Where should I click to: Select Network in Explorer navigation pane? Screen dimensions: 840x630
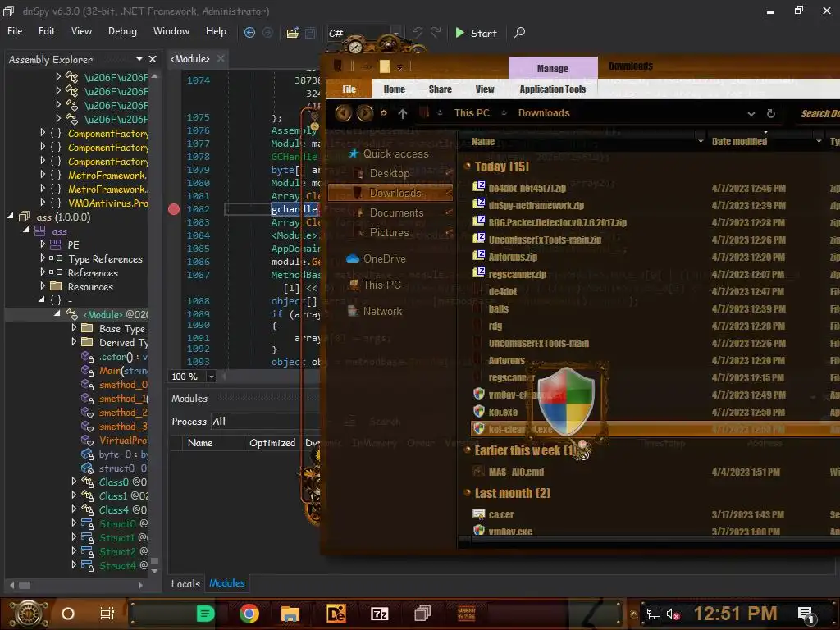coord(382,311)
